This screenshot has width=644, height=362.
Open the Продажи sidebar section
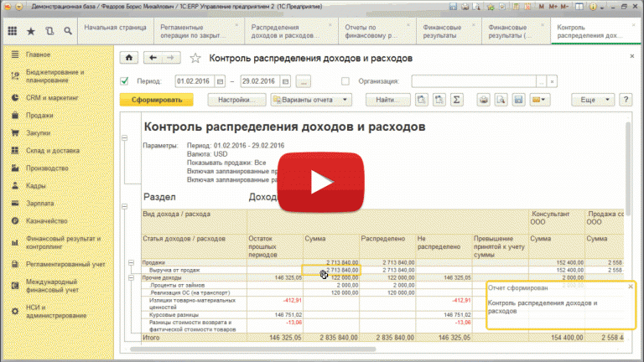(x=39, y=116)
